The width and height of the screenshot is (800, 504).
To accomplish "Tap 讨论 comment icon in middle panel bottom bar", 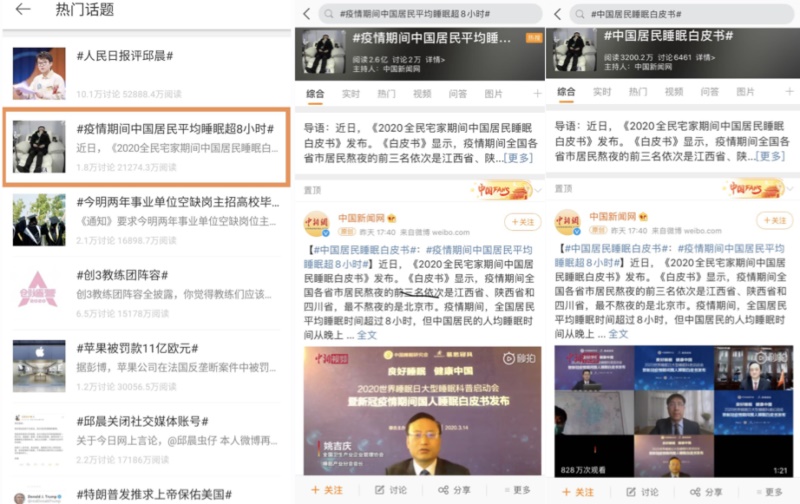I will (x=380, y=490).
